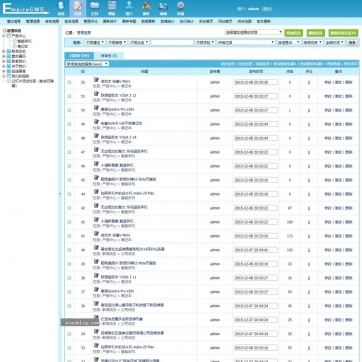Click the edit document icon in row ID 39

coord(96,262)
